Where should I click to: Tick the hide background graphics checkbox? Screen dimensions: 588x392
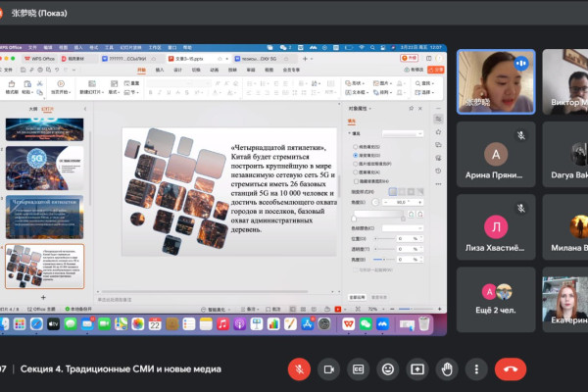click(x=352, y=181)
